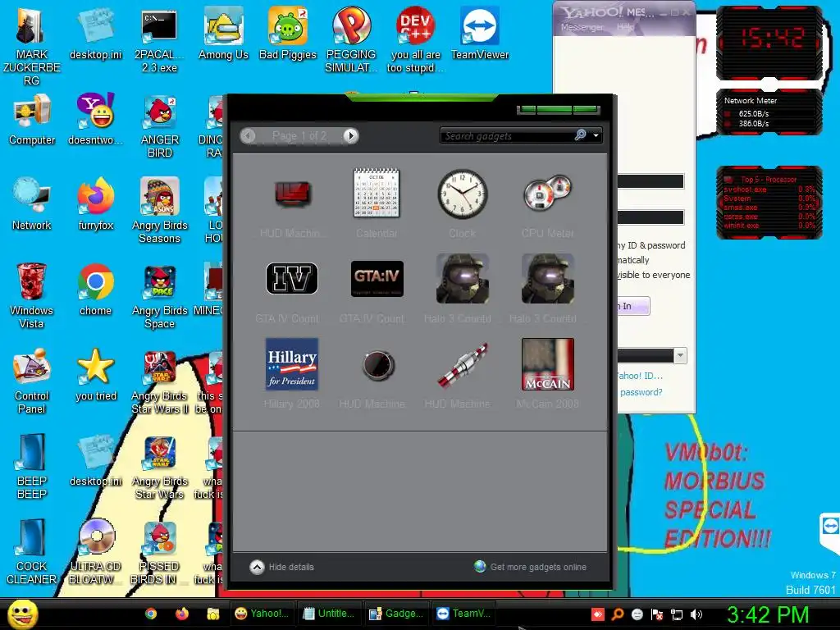Collapse details with Hide details
The width and height of the screenshot is (840, 630).
pyautogui.click(x=282, y=567)
